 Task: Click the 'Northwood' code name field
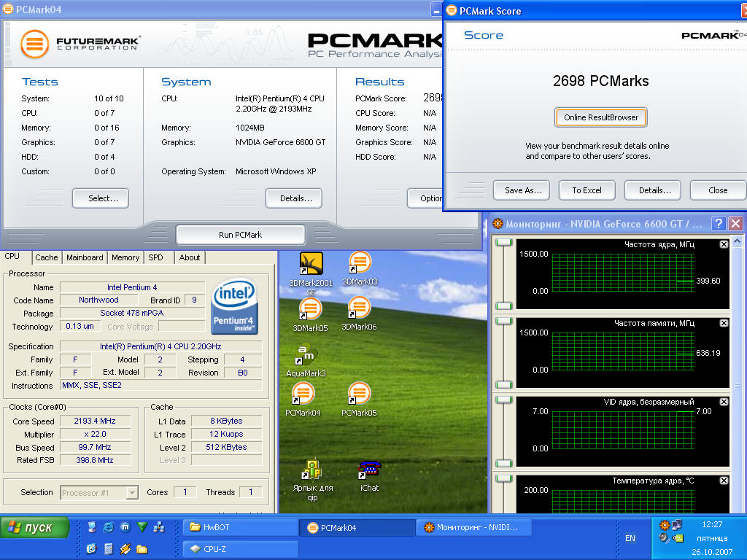98,300
